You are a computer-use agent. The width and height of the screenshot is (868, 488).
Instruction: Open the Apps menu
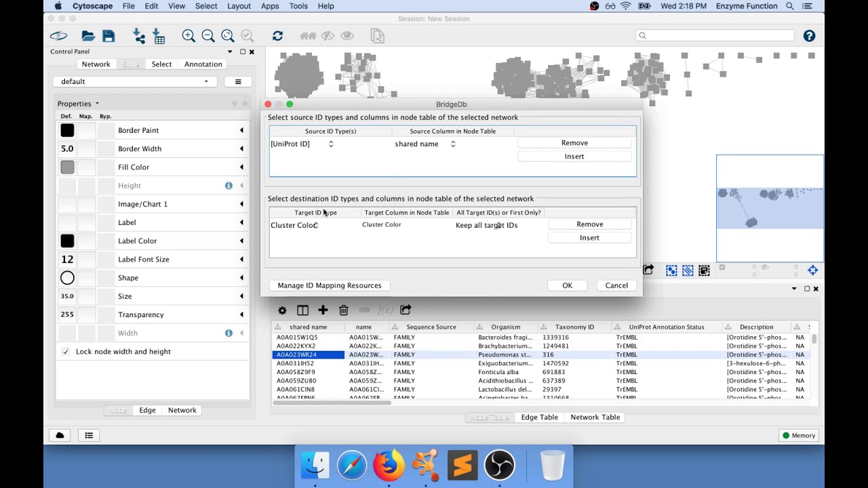click(x=270, y=6)
